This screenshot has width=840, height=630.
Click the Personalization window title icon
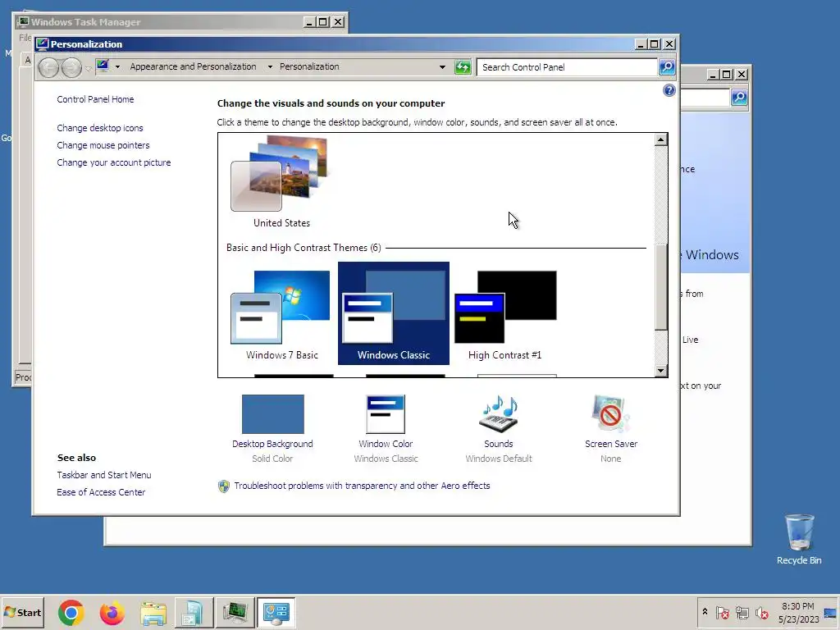pos(43,44)
